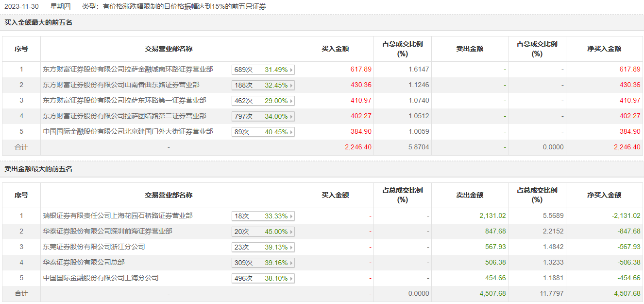Open 东方财富证券拉萨金融城南环路证券营业部 link
The height and width of the screenshot is (304, 644).
128,70
